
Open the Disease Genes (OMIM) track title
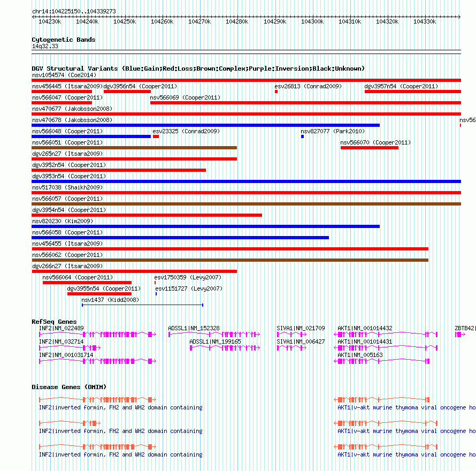tap(69, 387)
